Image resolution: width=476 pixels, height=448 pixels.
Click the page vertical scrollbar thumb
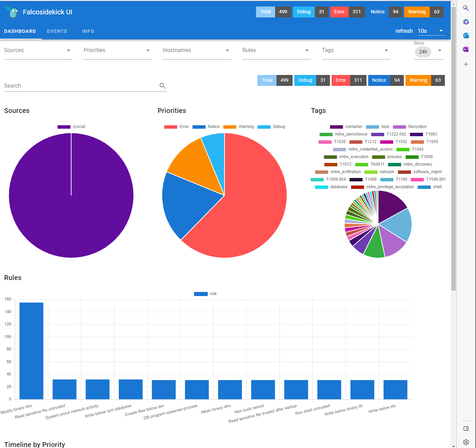[x=453, y=149]
